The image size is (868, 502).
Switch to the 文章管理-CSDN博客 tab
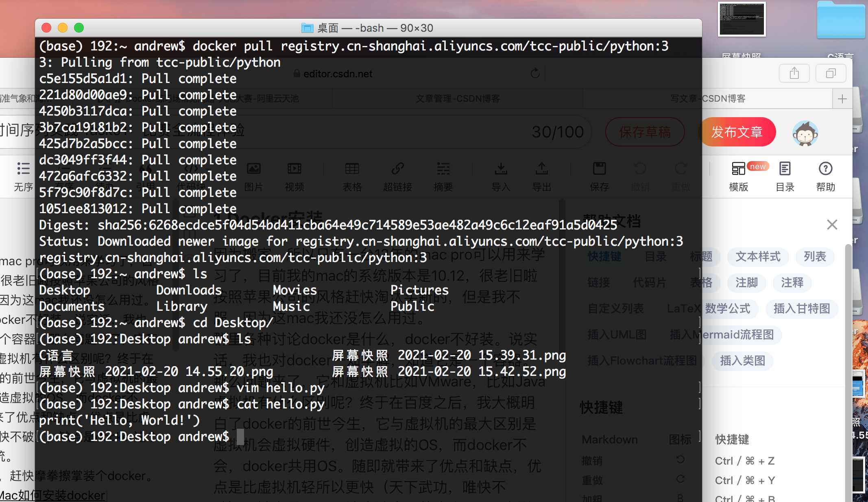pos(457,98)
